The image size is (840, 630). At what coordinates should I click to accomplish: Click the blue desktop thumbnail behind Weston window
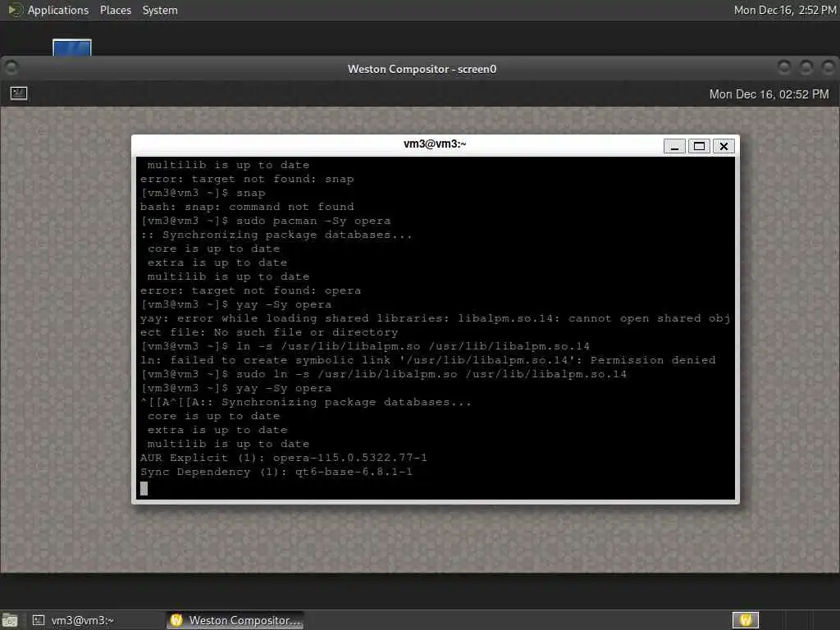72,48
